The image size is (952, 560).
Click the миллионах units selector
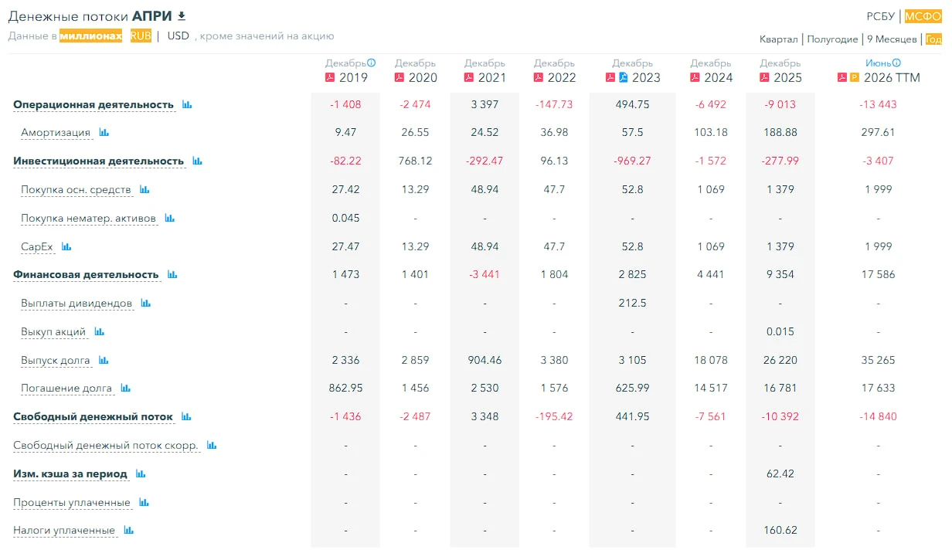pyautogui.click(x=91, y=36)
